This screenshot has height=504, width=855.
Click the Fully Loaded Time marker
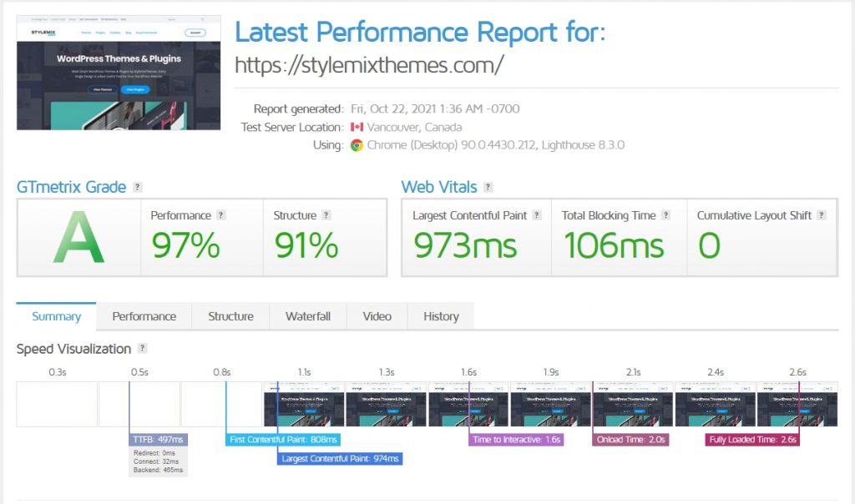click(753, 439)
